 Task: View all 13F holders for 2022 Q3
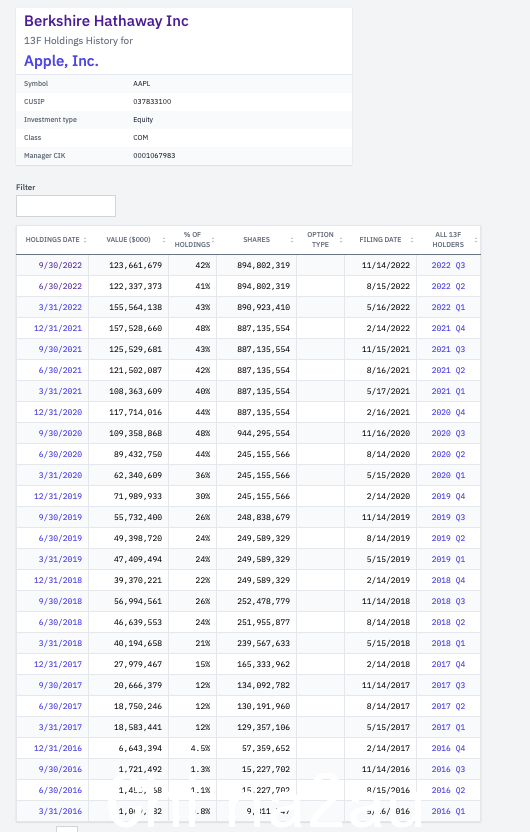click(448, 265)
